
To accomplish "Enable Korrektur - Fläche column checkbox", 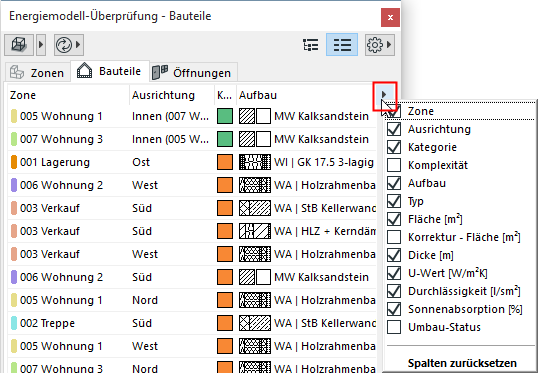I will [394, 237].
